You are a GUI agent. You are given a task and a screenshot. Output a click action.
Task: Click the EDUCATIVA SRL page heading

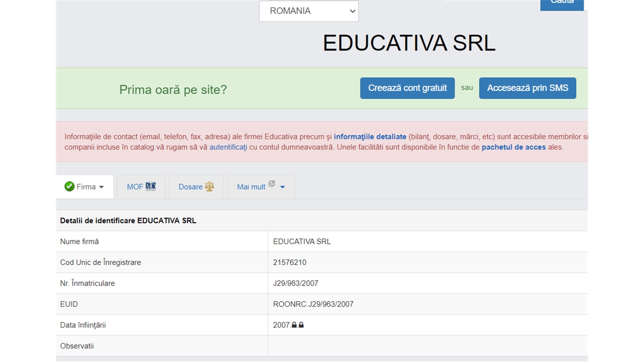click(x=409, y=43)
